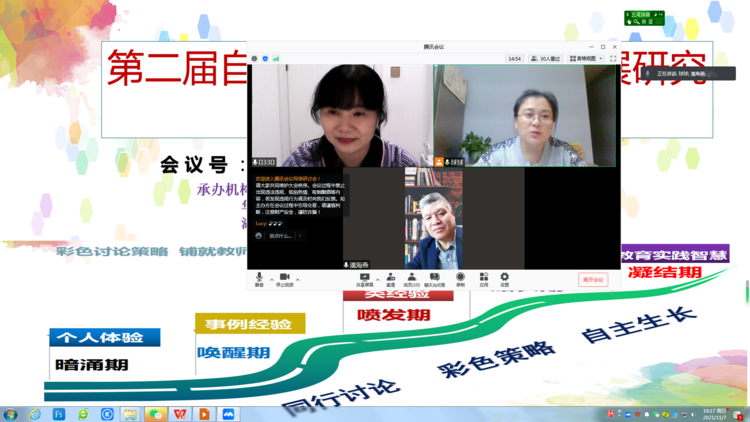Open the WPS icon in Windows taskbar

coord(180,413)
